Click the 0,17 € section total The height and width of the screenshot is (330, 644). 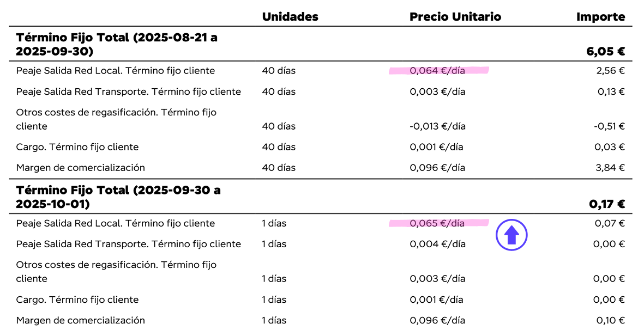click(x=606, y=204)
